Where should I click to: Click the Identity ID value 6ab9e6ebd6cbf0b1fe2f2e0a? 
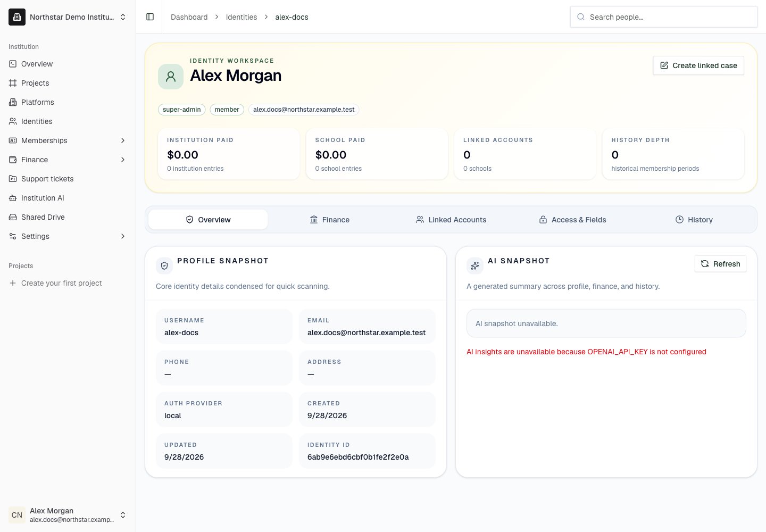coord(358,457)
